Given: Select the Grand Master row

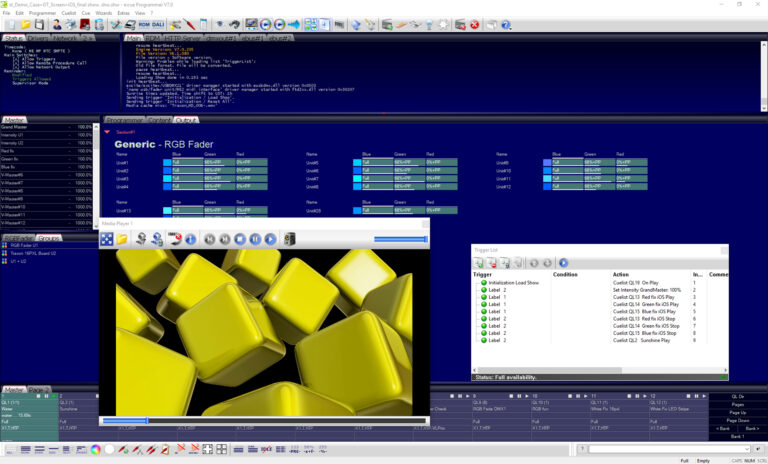Looking at the screenshot, I should (47, 127).
